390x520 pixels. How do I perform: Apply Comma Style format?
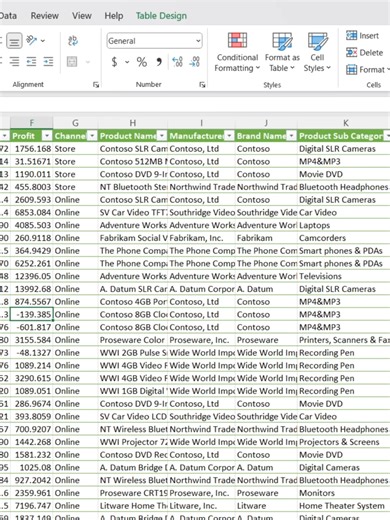[x=159, y=62]
